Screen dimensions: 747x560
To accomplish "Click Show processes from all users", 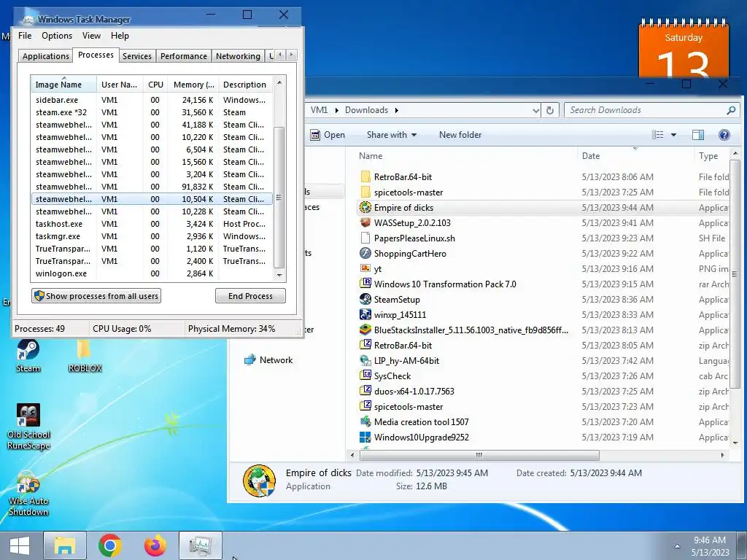I will [96, 296].
